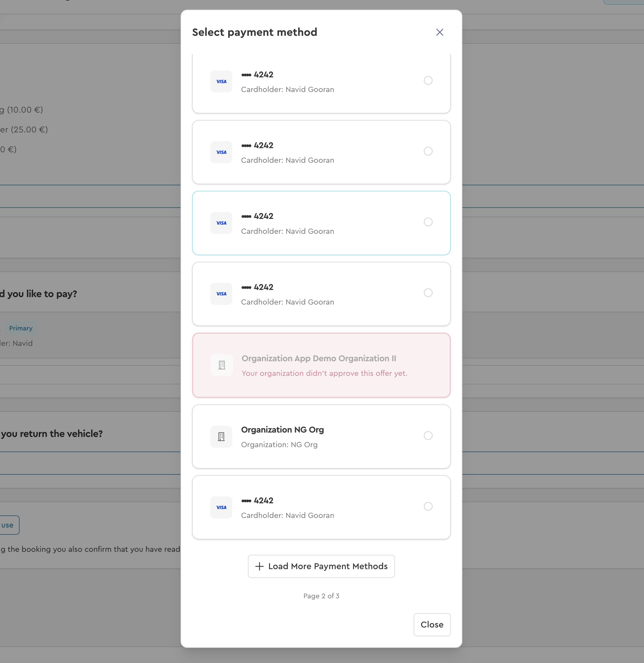Click the Visa logo on second card
Screen dimensions: 644x663
pyautogui.click(x=221, y=152)
